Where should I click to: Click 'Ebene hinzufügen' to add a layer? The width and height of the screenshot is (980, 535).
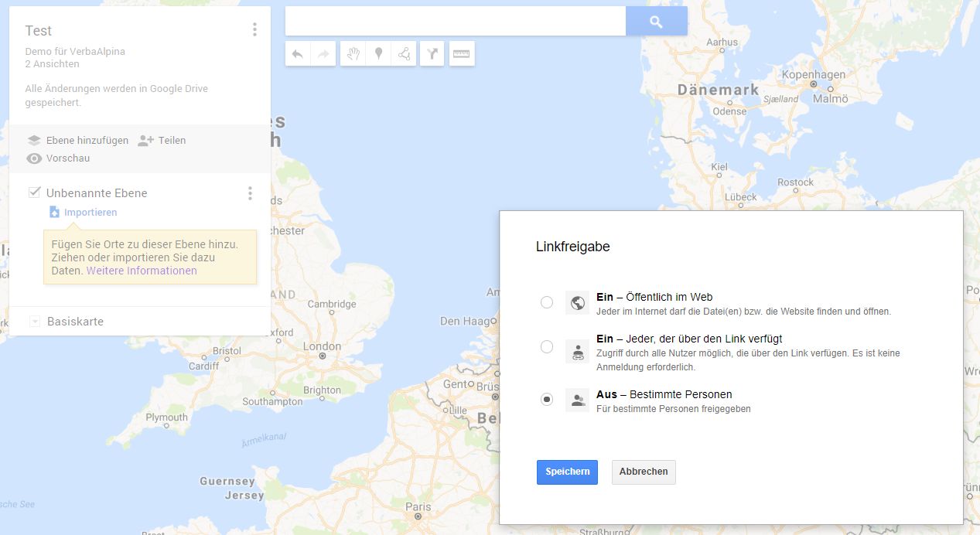pos(77,141)
